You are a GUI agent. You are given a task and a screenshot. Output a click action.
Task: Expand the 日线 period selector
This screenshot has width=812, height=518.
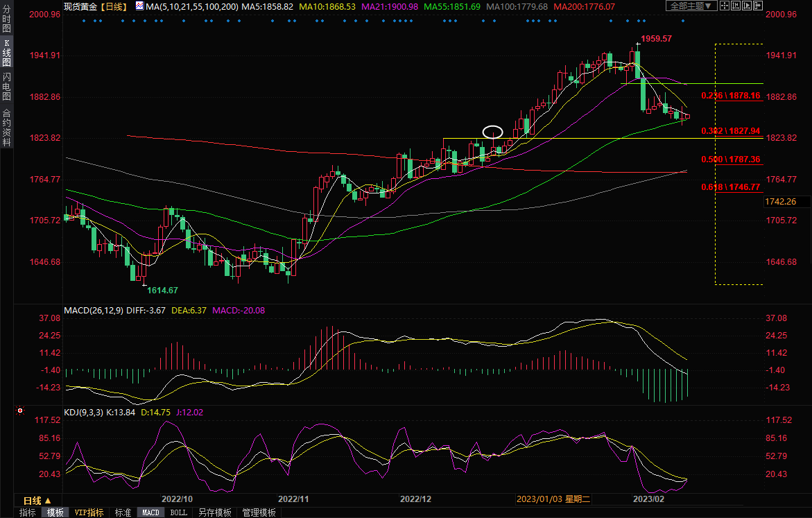click(37, 501)
